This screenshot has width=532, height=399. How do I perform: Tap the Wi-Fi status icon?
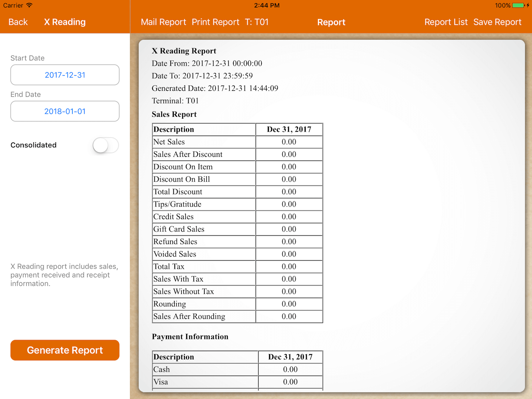click(29, 5)
